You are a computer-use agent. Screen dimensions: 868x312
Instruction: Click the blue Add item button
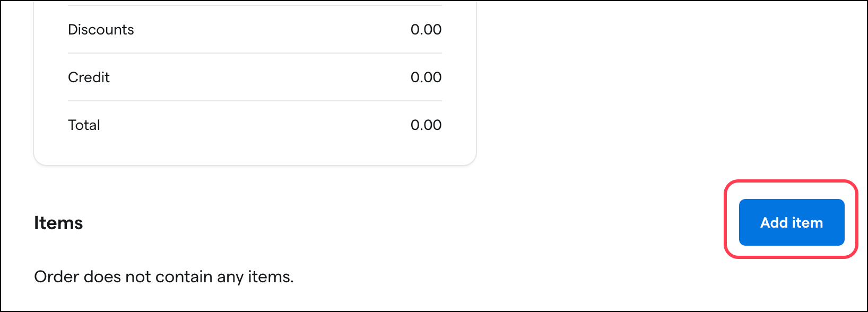[791, 222]
